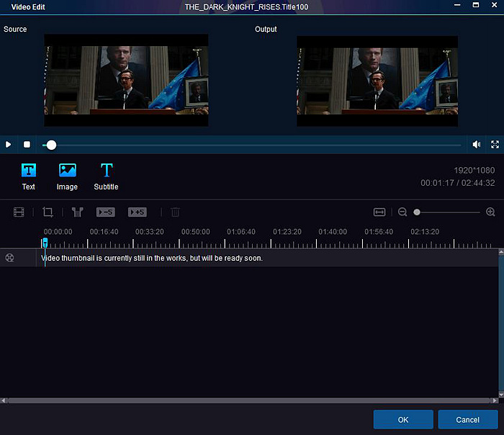504x435 pixels.
Task: Stop the video preview
Action: 27,145
